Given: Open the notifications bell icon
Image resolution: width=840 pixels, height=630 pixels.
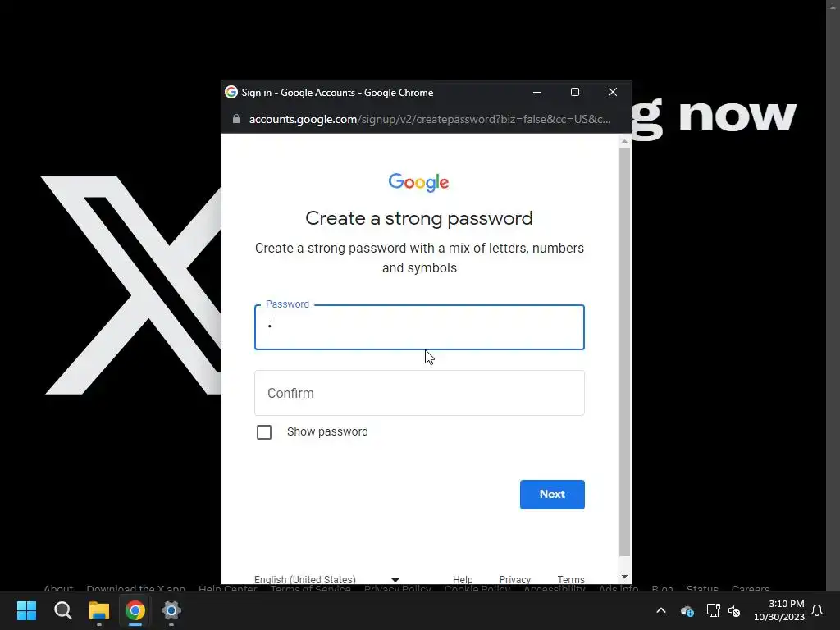Looking at the screenshot, I should point(817,610).
